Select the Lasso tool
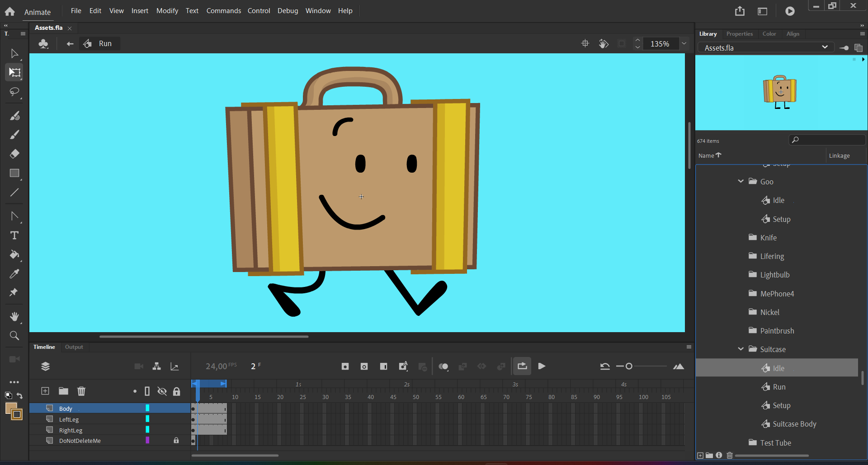This screenshot has height=465, width=868. click(x=14, y=92)
